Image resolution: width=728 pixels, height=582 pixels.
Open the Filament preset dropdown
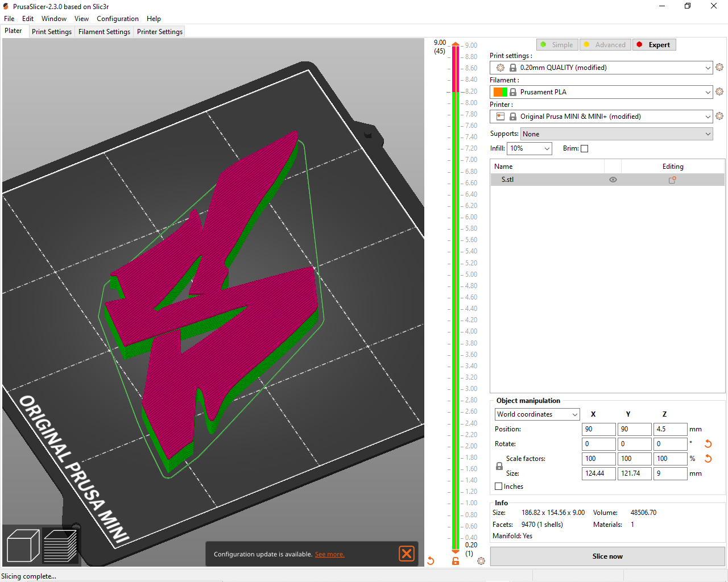pos(601,92)
